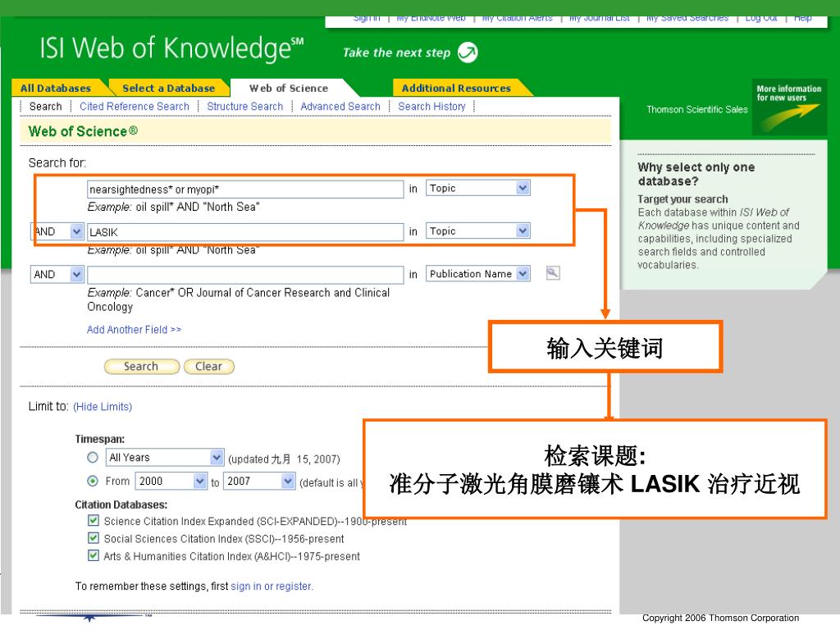The image size is (840, 630).
Task: Toggle Science Citation Index Expanded checkbox
Action: point(94,520)
